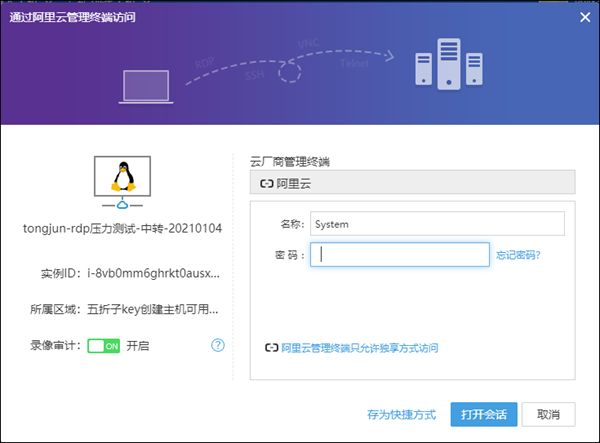Close the Alibaba Cloud terminal access dialog
The image size is (600, 443).
point(585,17)
